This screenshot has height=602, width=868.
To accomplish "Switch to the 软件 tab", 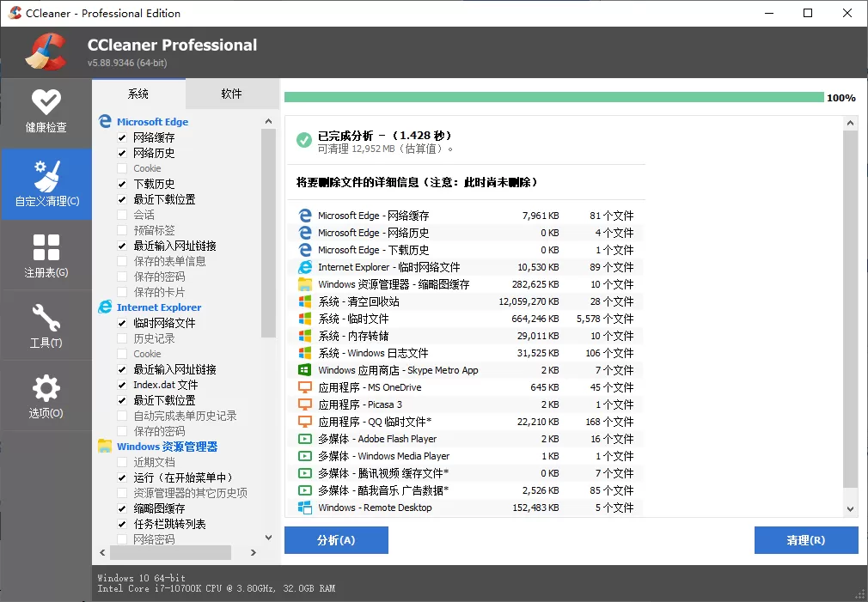I will (x=232, y=93).
